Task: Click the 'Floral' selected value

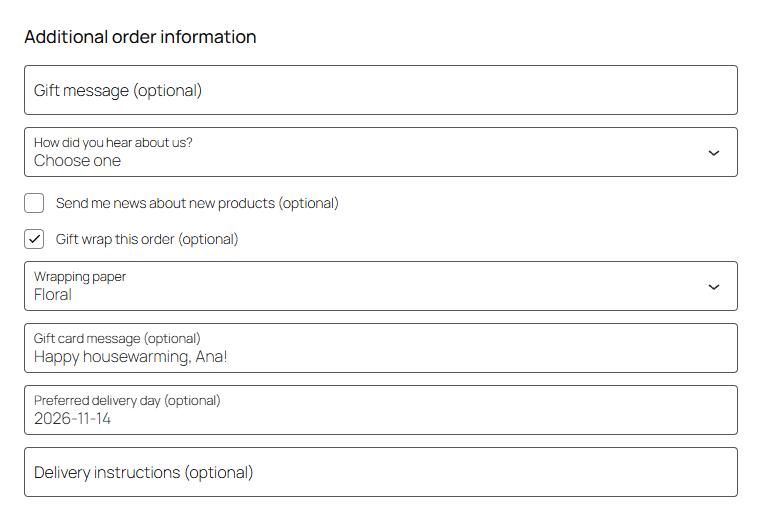Action: (53, 295)
